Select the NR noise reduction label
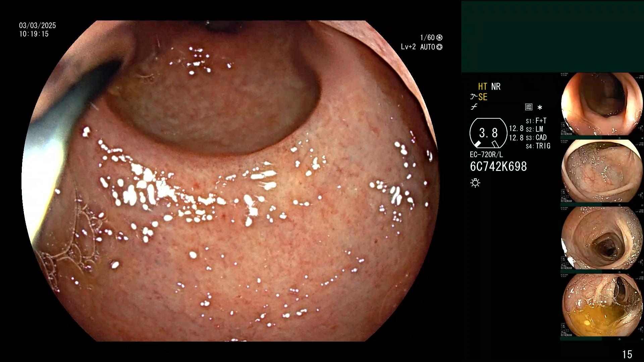644x362 pixels. (496, 87)
